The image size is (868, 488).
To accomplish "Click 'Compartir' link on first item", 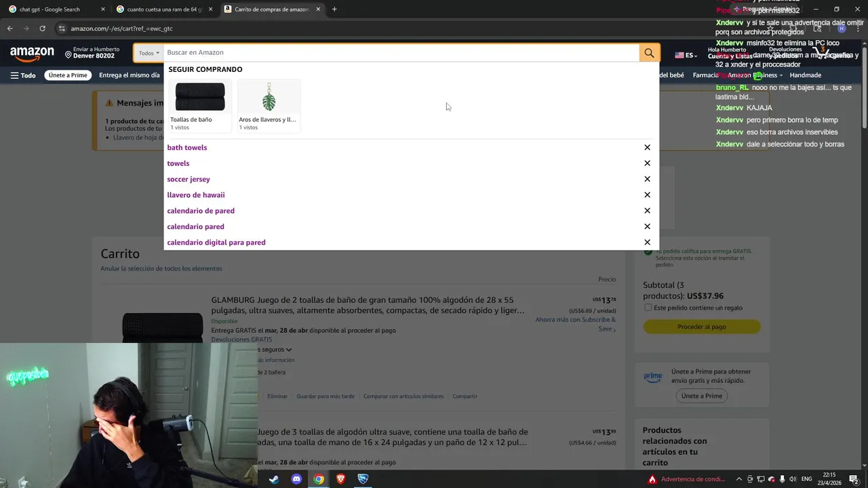I will [465, 396].
